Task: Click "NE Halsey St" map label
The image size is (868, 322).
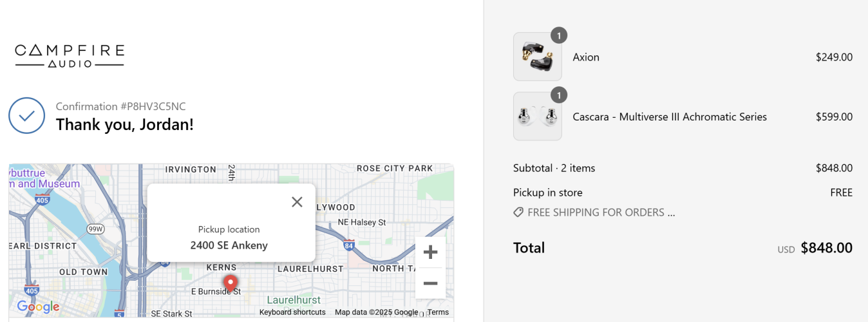Action: (362, 222)
